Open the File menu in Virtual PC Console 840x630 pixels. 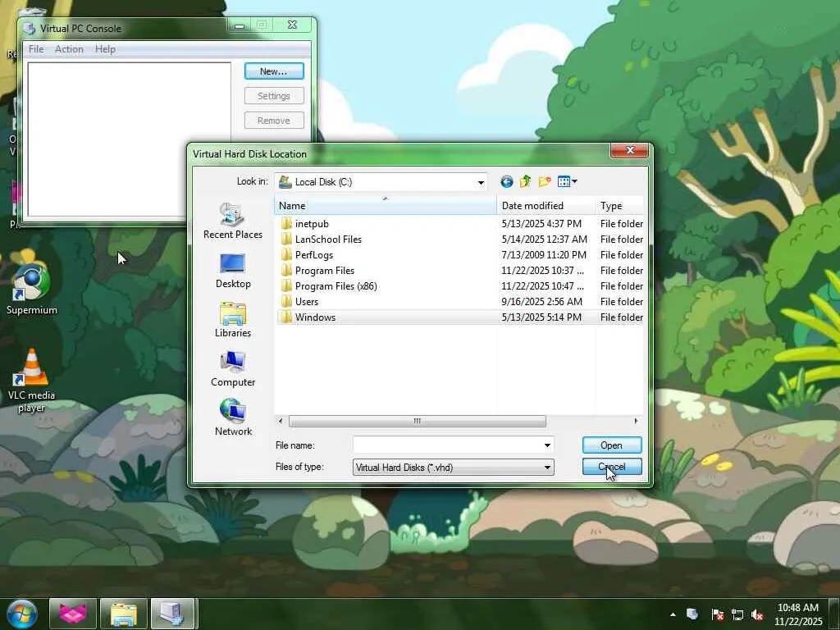[x=36, y=48]
